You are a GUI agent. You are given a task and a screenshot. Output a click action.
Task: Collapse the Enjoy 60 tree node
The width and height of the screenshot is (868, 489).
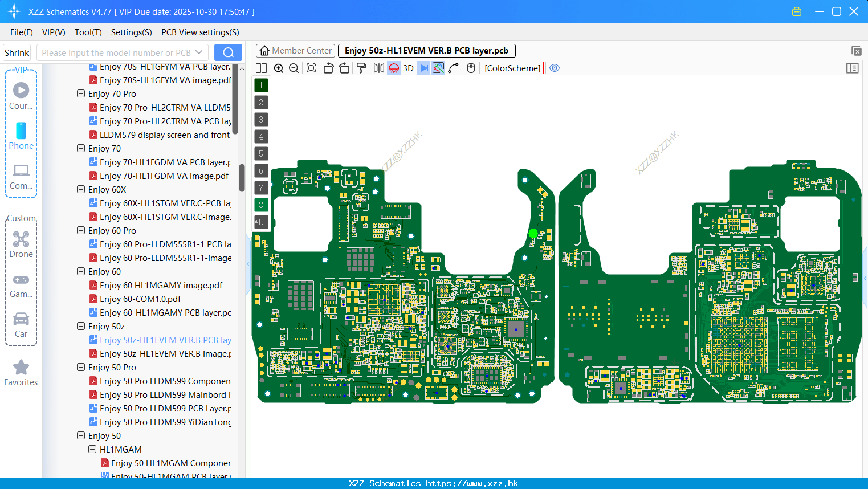coord(81,271)
